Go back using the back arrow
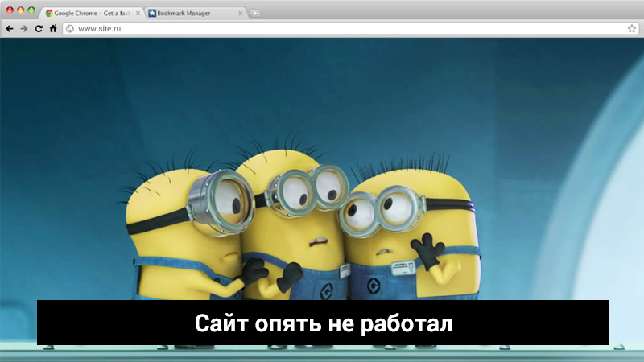The image size is (644, 362). [10, 29]
